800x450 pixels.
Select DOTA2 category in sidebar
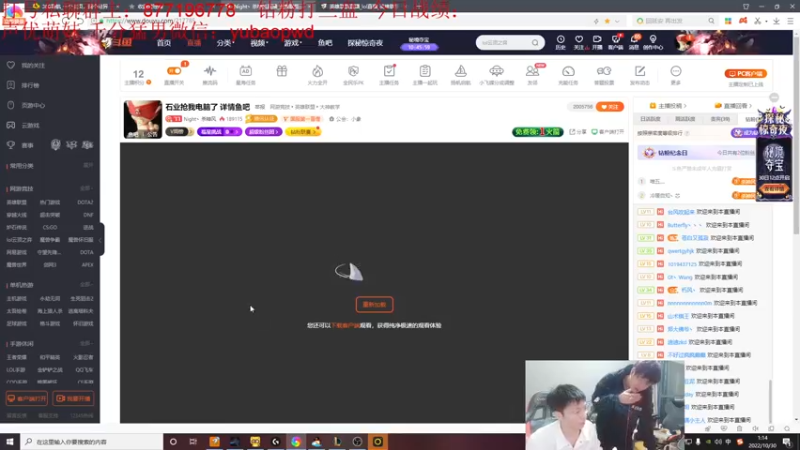click(85, 203)
